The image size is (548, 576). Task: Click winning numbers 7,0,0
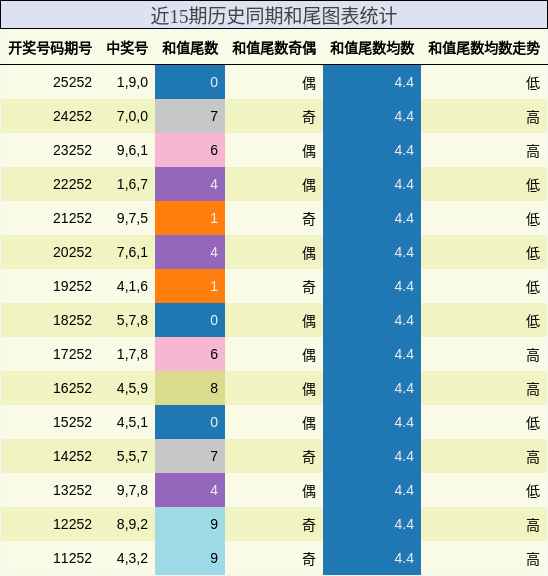click(x=132, y=116)
